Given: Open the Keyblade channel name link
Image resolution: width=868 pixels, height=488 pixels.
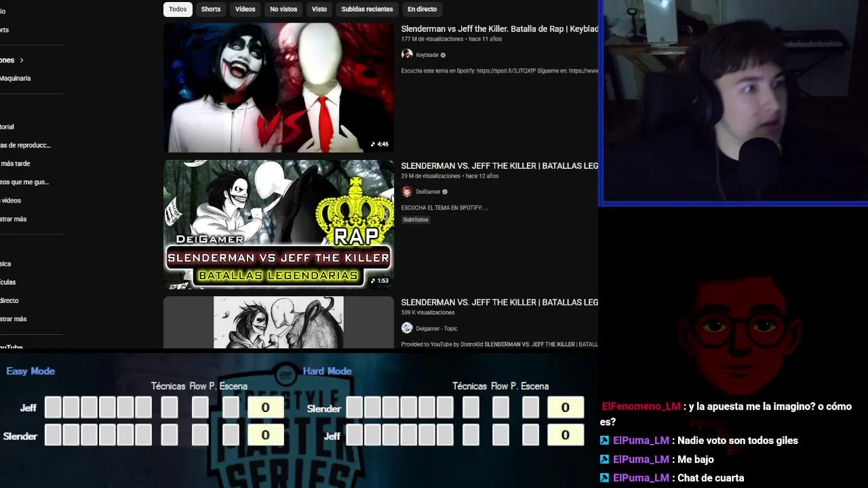Looking at the screenshot, I should point(427,55).
